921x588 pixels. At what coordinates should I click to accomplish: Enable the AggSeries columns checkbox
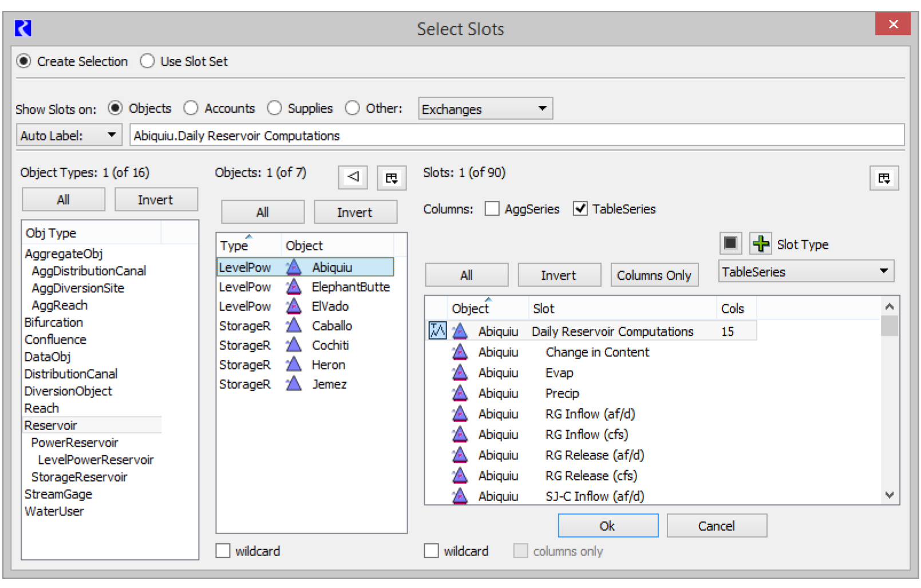[492, 209]
